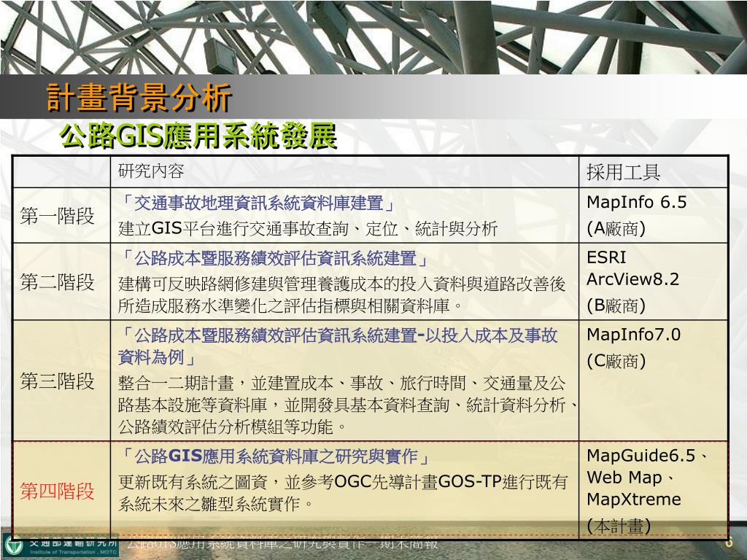Select the 第一階段 row label
The height and width of the screenshot is (560, 747).
57,216
